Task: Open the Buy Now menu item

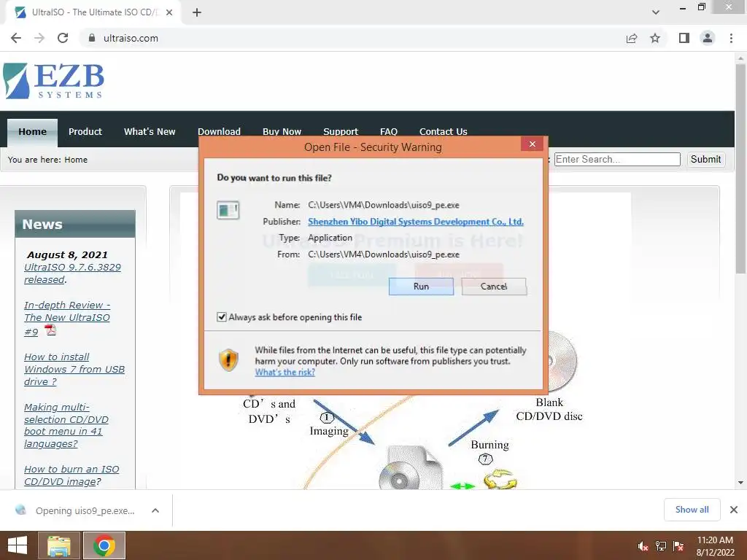Action: (x=282, y=131)
